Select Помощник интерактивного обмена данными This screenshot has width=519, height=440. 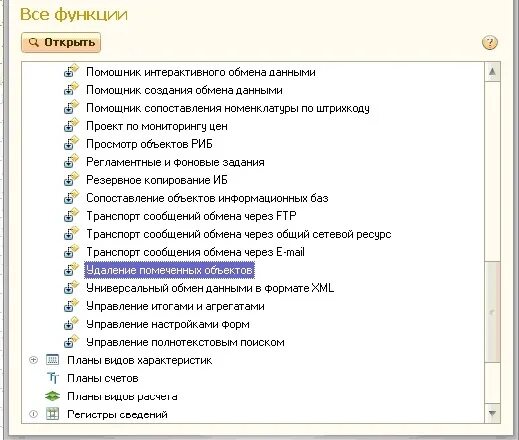click(x=201, y=72)
